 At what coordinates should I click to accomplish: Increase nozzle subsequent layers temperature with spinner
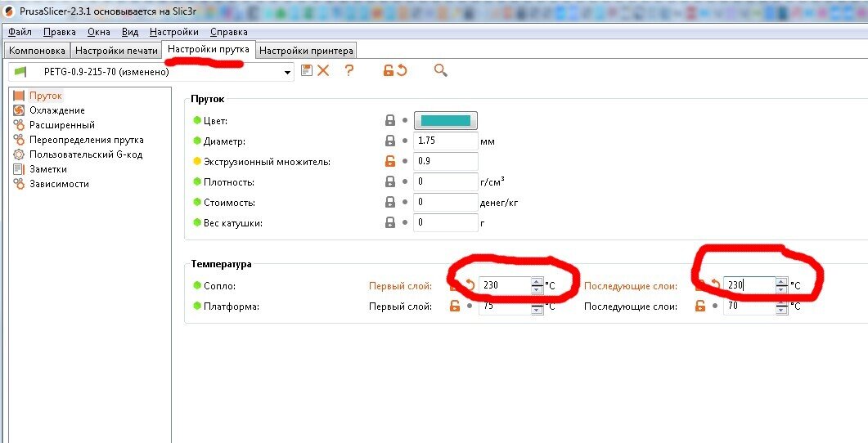(781, 281)
